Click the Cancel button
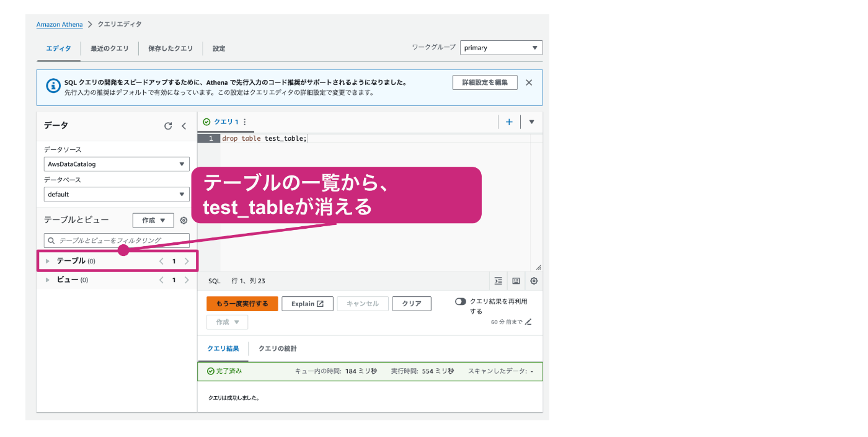Viewport: 868px width, 437px height. (363, 304)
